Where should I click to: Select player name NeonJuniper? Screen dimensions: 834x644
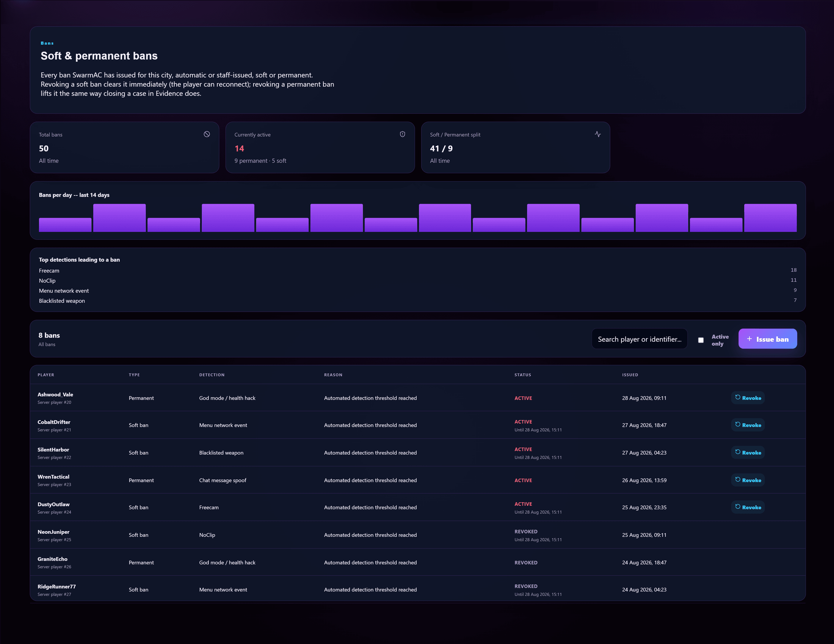[x=53, y=531]
